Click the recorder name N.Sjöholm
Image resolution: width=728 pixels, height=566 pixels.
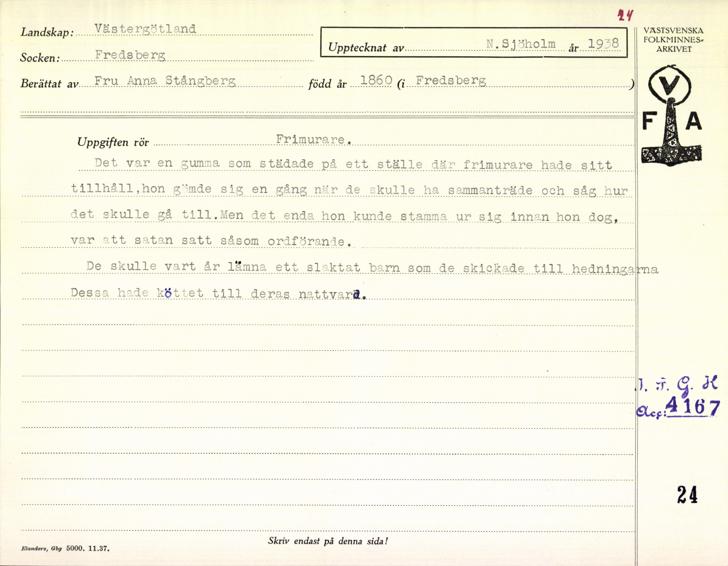pos(521,44)
